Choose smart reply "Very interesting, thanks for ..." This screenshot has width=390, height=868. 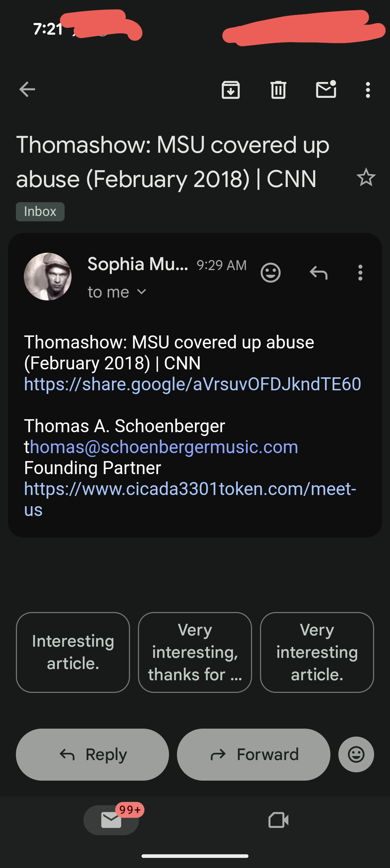(195, 652)
